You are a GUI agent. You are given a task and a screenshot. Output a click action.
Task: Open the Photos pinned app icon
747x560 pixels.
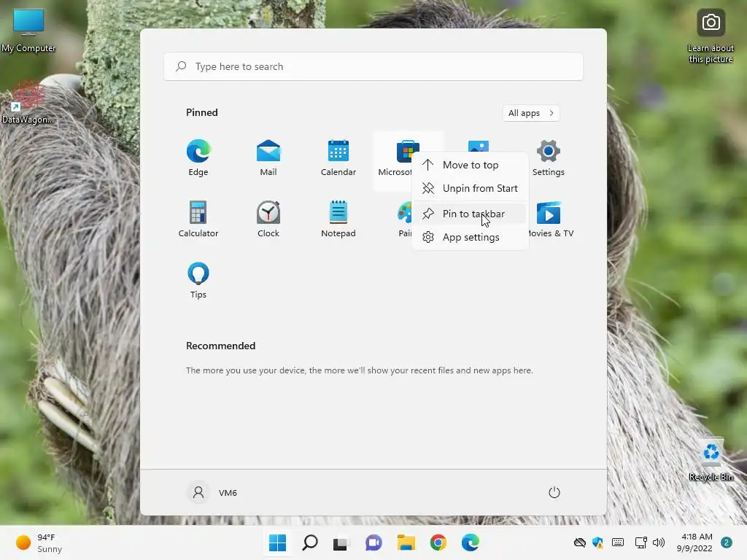tap(479, 145)
